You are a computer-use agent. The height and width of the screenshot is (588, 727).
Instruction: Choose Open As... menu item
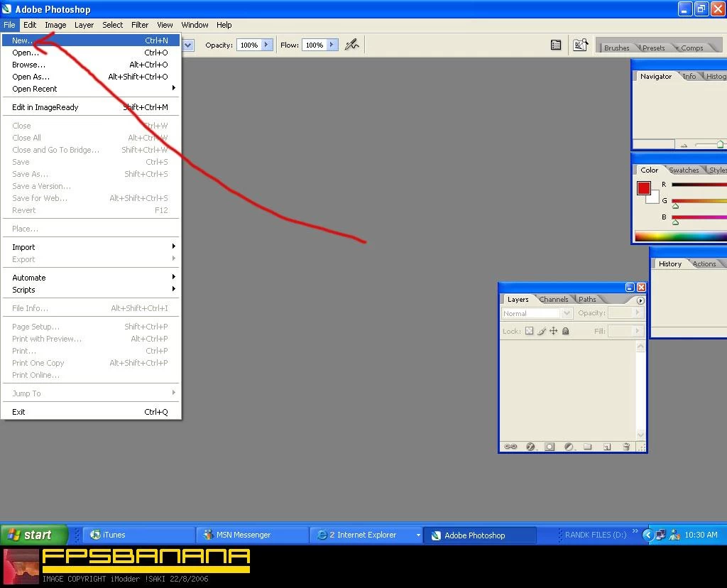click(91, 77)
